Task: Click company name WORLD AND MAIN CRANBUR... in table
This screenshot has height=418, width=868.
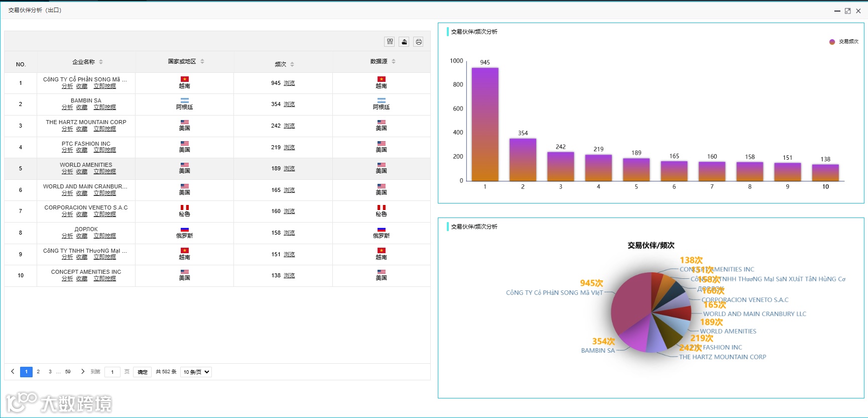Action: point(85,186)
